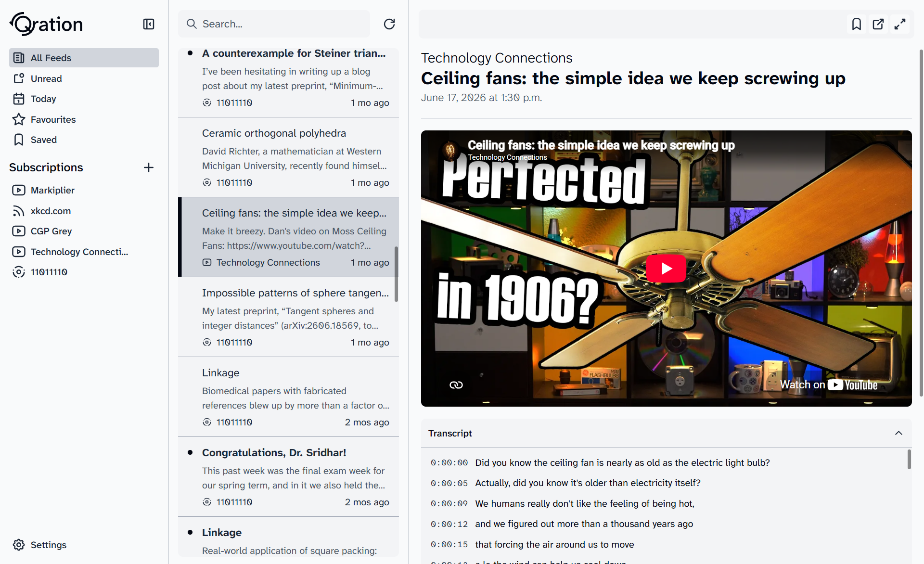Screen dimensions: 924x564
Task: Click the transcript scrollbar
Action: tap(909, 459)
